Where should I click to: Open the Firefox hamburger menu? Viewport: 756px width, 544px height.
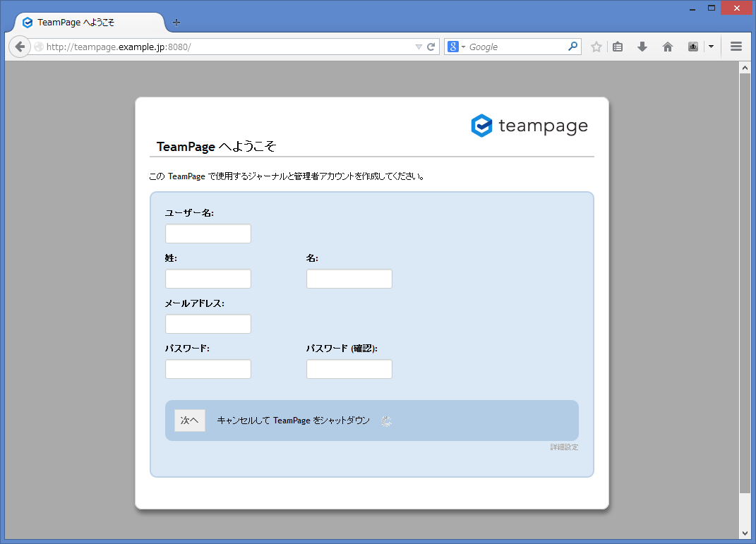click(736, 46)
